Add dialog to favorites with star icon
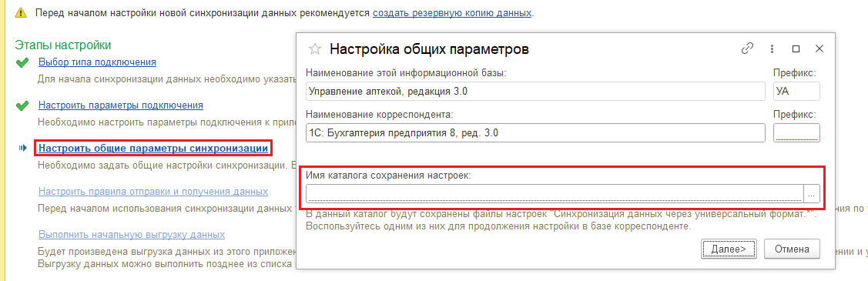The height and width of the screenshot is (281, 868). (x=314, y=49)
